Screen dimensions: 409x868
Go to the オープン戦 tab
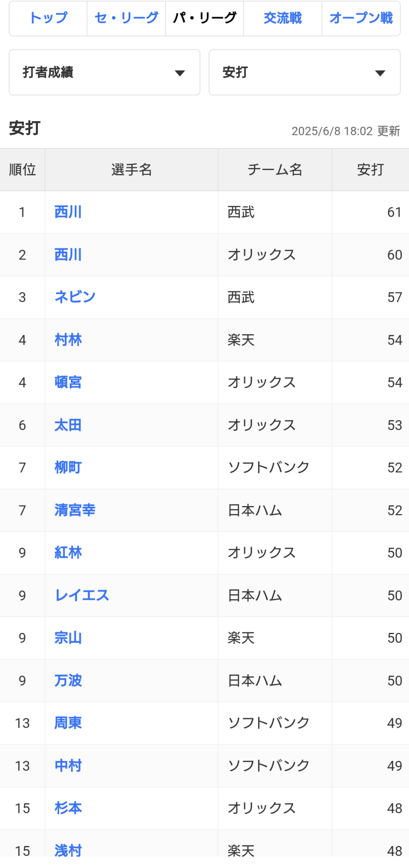click(x=361, y=18)
